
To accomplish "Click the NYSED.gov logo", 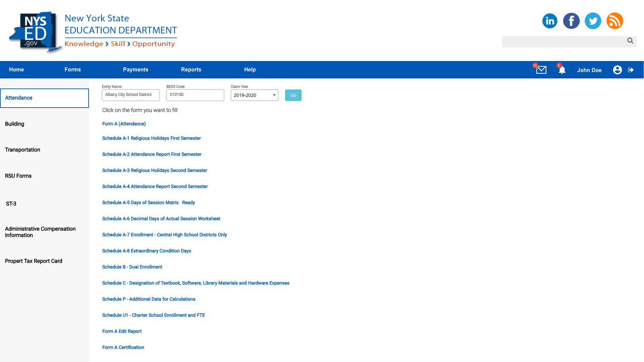I will point(35,32).
